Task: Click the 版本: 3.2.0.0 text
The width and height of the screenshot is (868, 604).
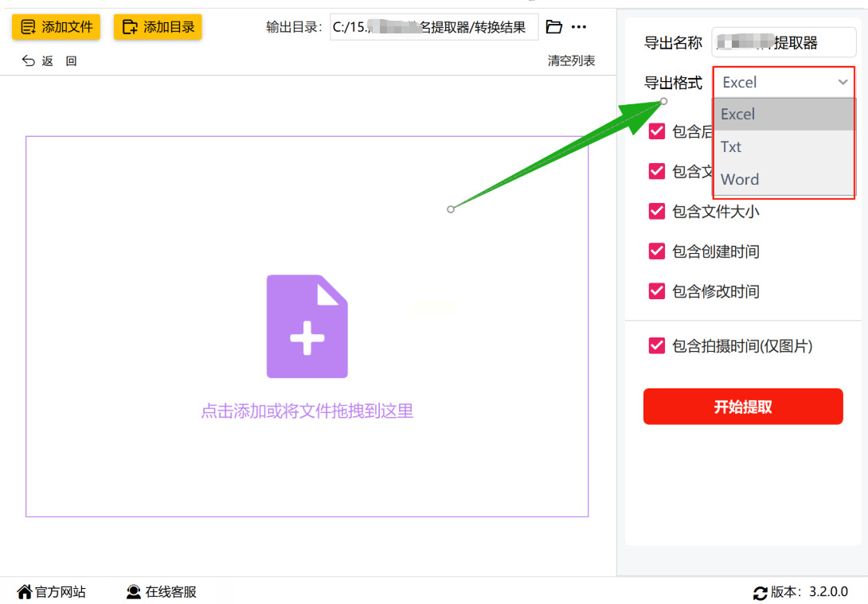Action: pyautogui.click(x=809, y=592)
